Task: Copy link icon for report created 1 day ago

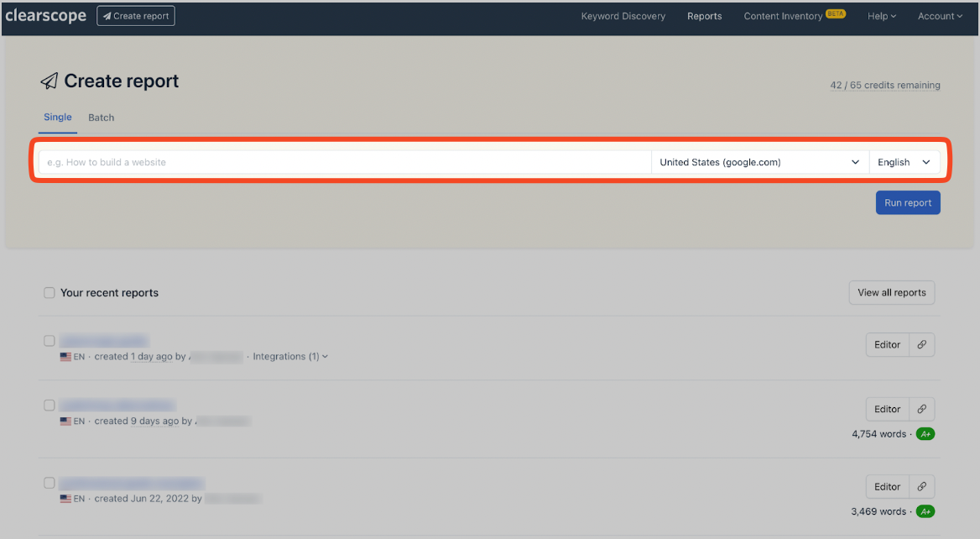Action: tap(922, 344)
